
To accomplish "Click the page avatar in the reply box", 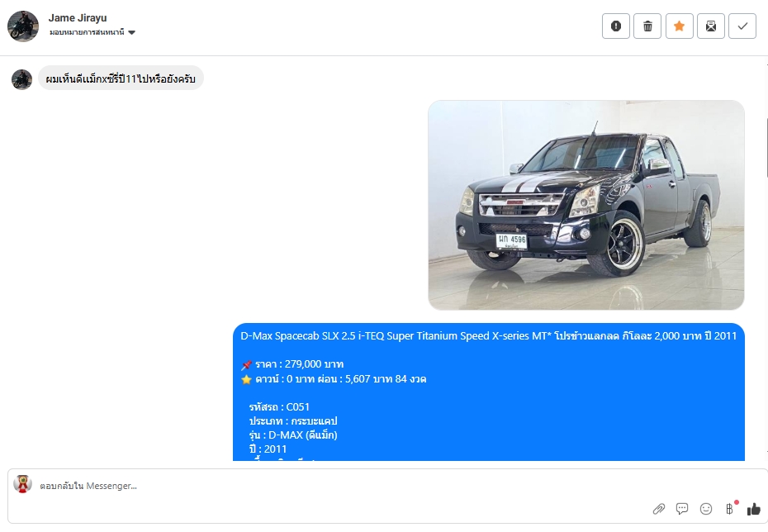I will point(22,483).
